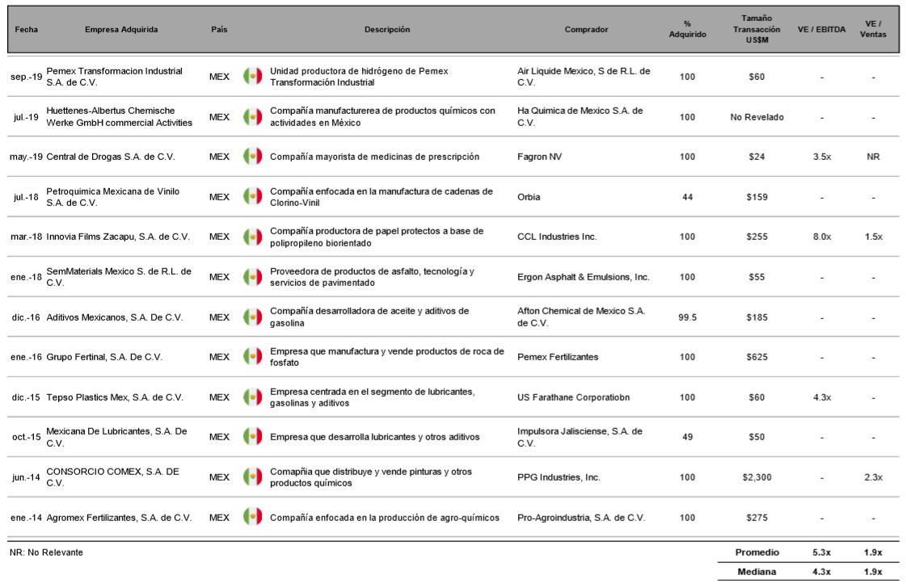906x588 pixels.
Task: Select the 'VE / Ventas' column header
Action: click(x=873, y=29)
